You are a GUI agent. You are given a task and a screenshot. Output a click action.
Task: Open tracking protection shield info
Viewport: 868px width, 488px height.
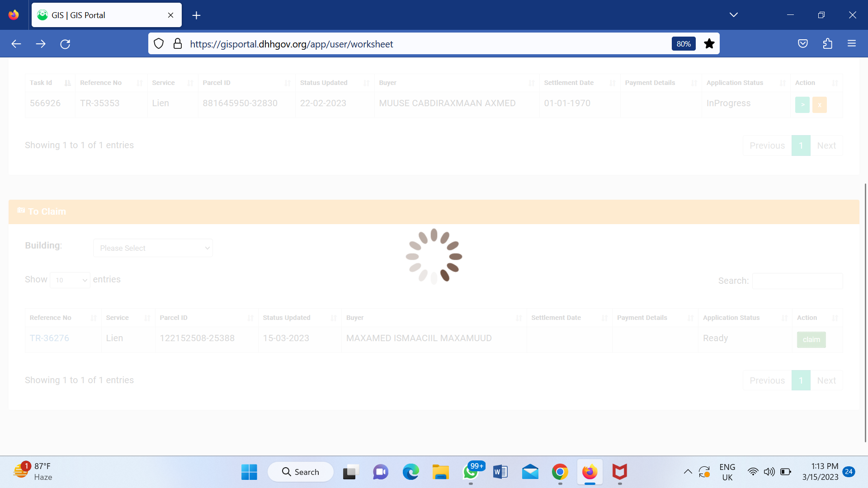tap(159, 44)
